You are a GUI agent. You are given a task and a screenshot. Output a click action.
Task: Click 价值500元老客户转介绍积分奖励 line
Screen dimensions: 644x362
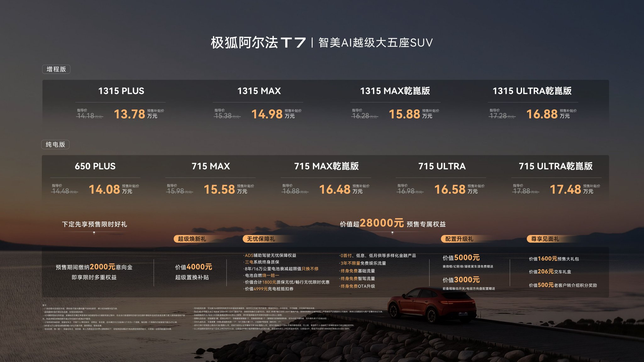[x=563, y=285]
